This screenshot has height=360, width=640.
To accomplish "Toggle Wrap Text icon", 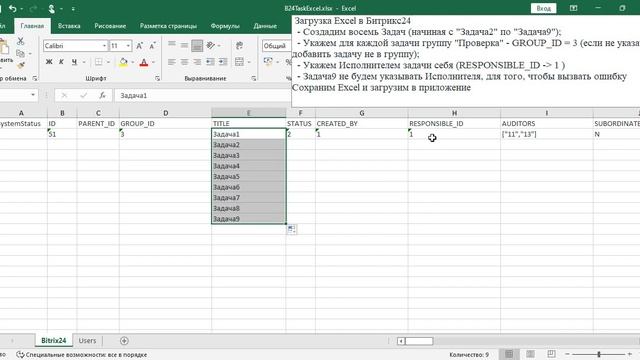I will pos(240,45).
